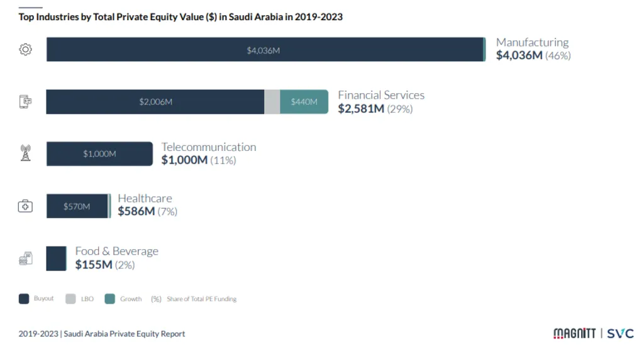
Task: Click the gray LBO segment in Financial Services
Action: click(272, 101)
